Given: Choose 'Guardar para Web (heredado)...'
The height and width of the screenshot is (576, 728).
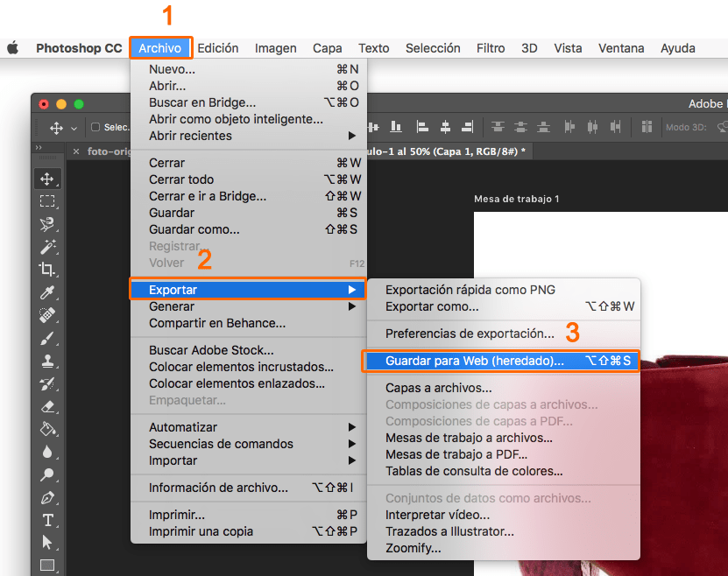Looking at the screenshot, I should coord(475,360).
